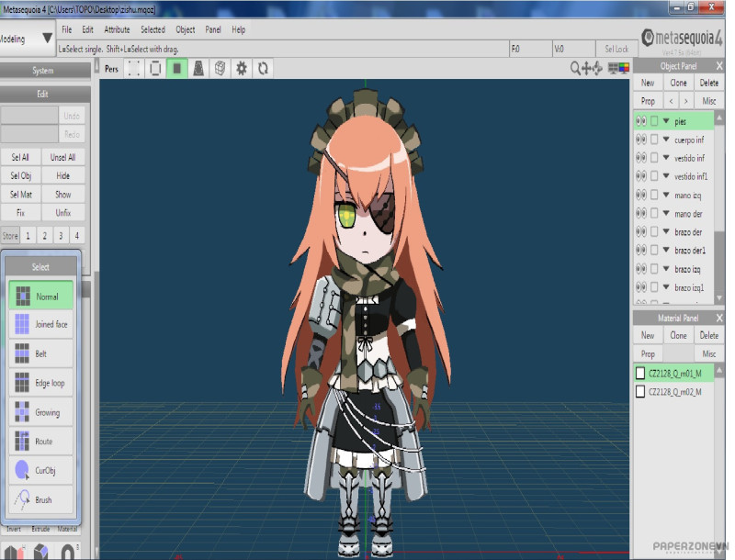
Task: Click the rotate view reset icon
Action: point(263,68)
